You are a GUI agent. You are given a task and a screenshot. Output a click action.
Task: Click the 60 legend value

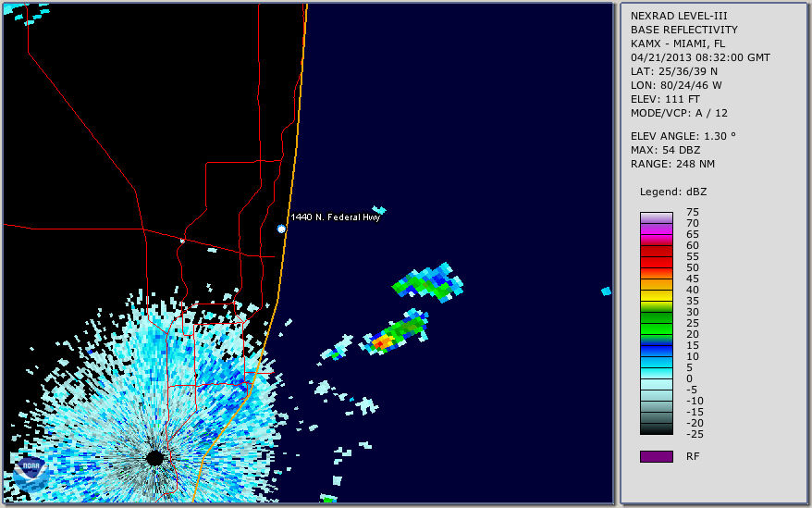693,246
